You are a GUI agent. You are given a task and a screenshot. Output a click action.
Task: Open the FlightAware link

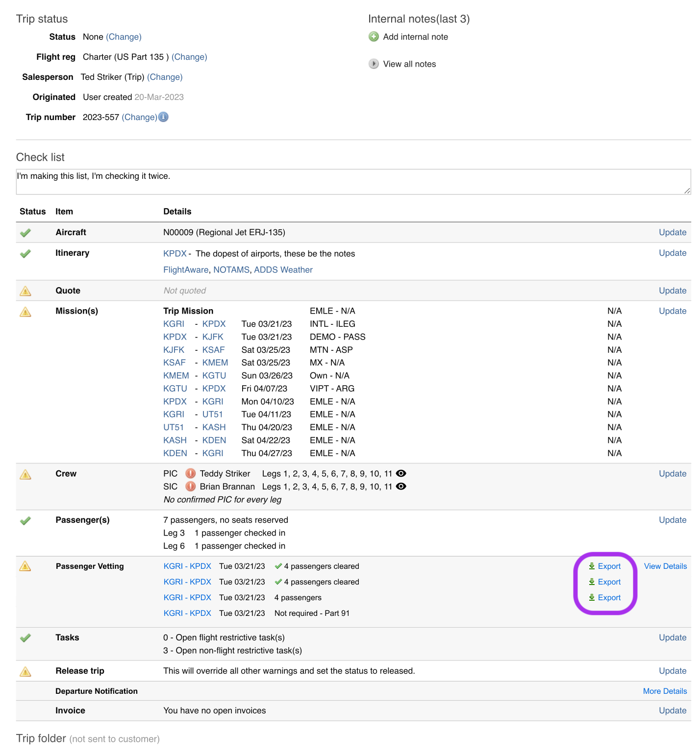point(186,269)
